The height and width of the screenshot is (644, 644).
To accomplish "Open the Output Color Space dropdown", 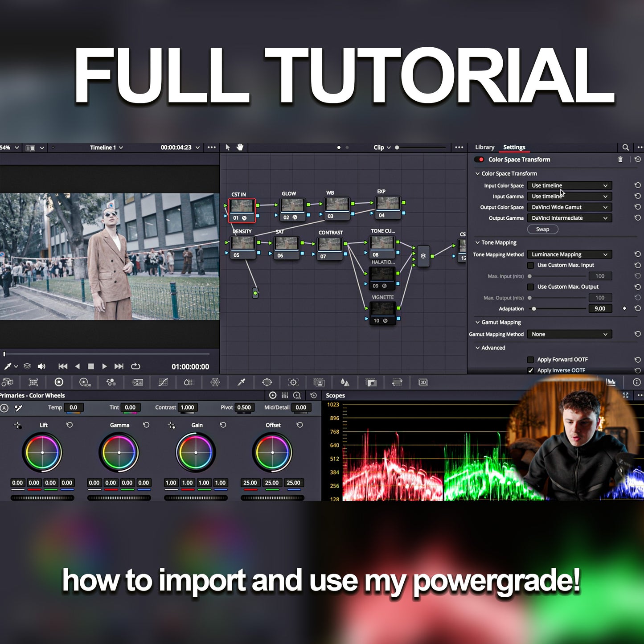I will coord(569,207).
